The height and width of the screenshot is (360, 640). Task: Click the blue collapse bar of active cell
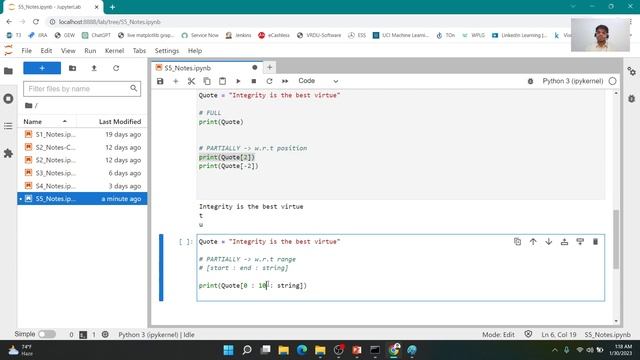(x=161, y=268)
